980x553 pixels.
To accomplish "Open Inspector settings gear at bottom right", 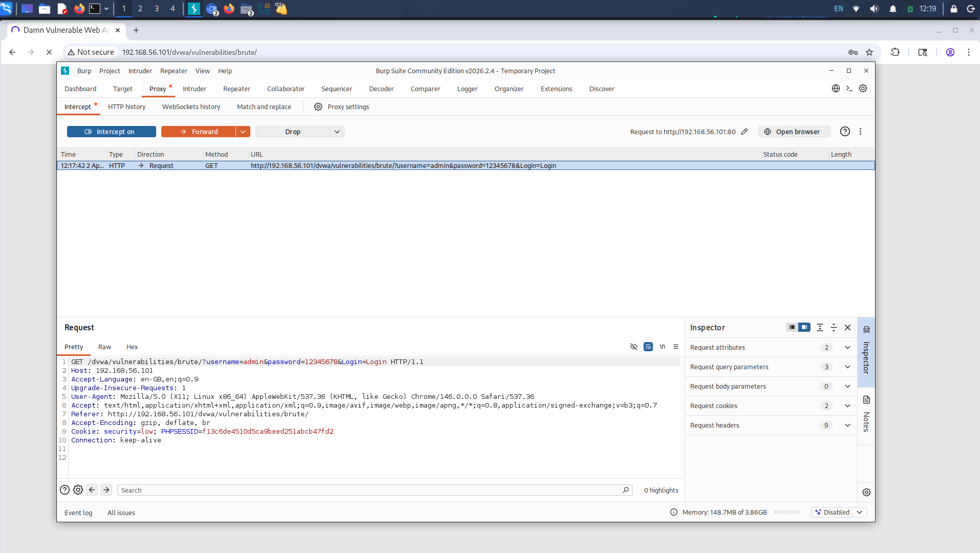I will pos(866,492).
